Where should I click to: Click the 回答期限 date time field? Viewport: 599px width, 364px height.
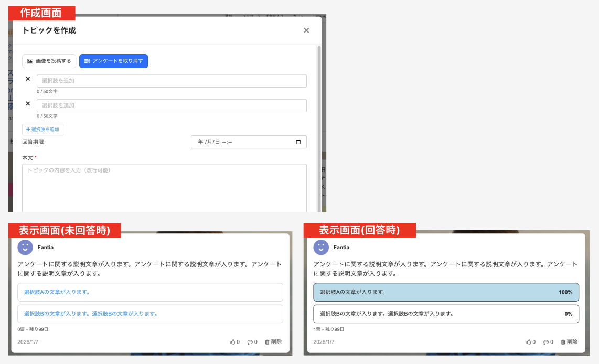(241, 142)
